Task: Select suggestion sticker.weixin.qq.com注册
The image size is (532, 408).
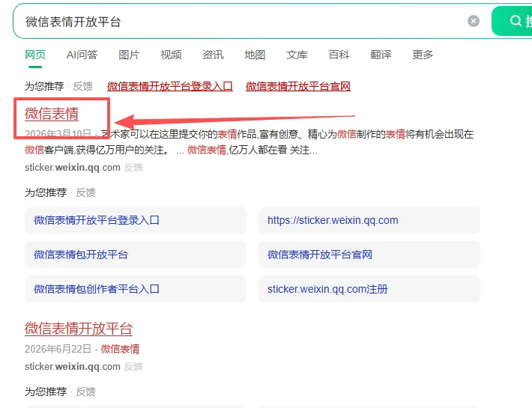Action: coord(369,289)
